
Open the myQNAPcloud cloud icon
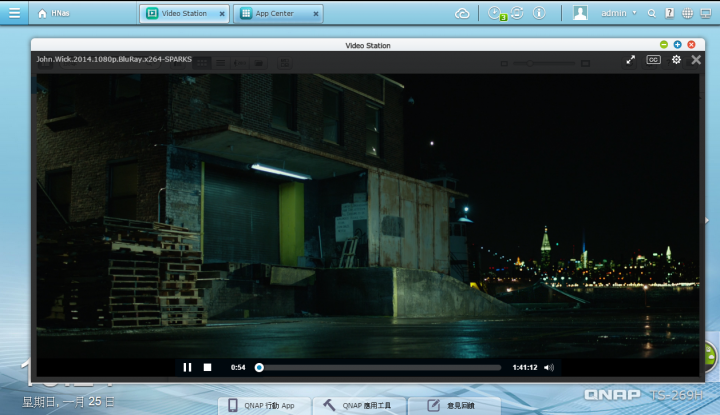click(x=462, y=13)
